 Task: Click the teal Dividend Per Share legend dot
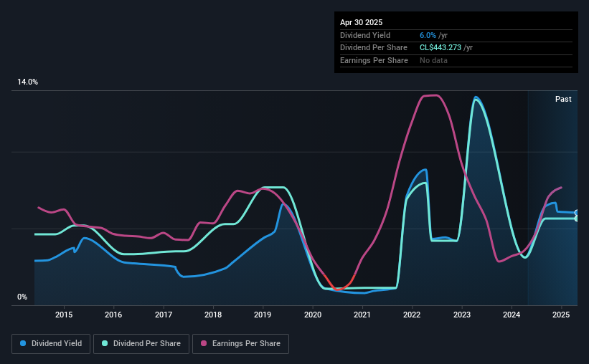(105, 343)
